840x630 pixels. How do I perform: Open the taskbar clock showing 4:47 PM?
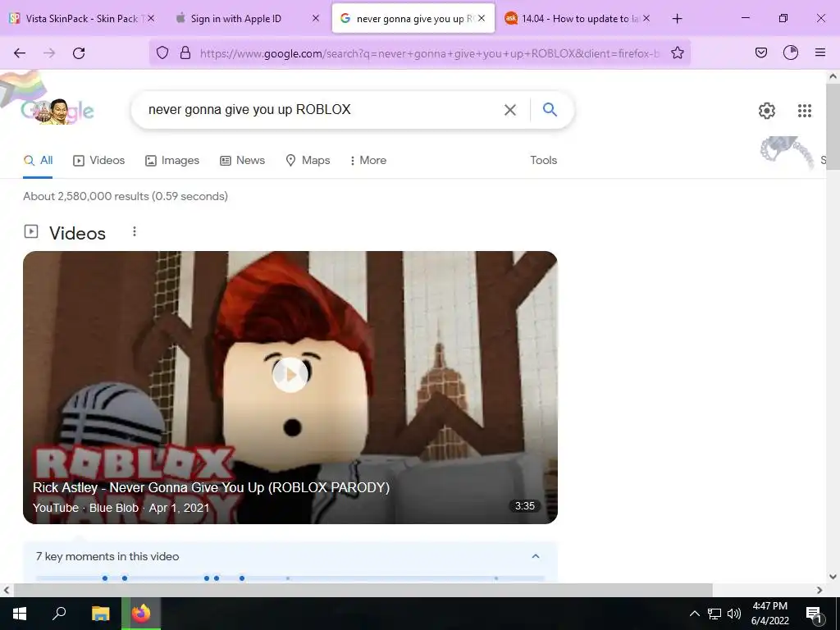point(769,614)
